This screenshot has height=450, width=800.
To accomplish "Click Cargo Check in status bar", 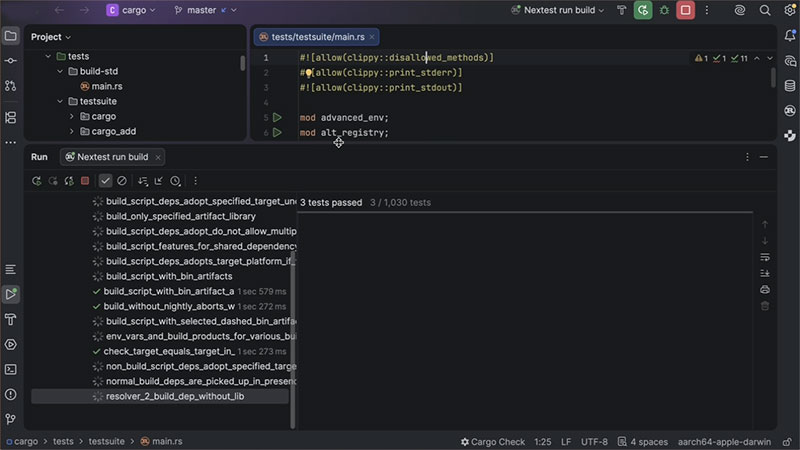I will point(492,441).
